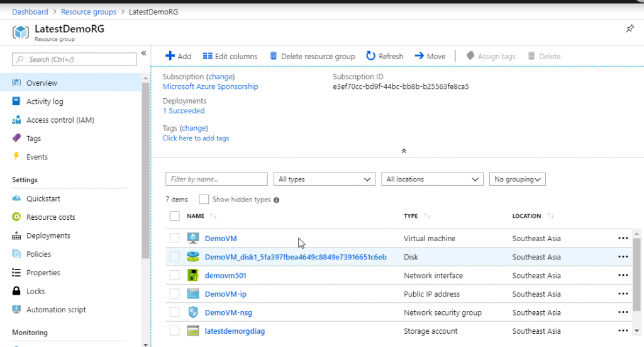Go to Resource groups breadcrumb link

pos(89,11)
